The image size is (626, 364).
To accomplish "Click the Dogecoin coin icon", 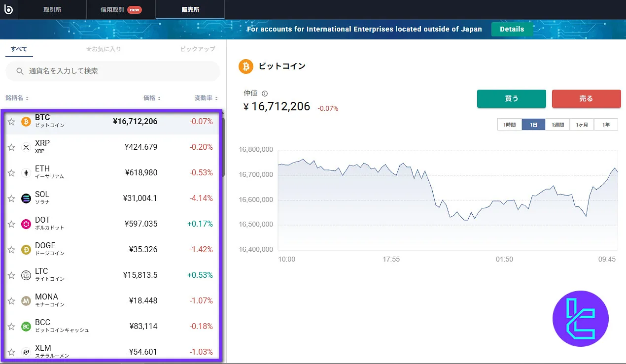I will point(26,250).
